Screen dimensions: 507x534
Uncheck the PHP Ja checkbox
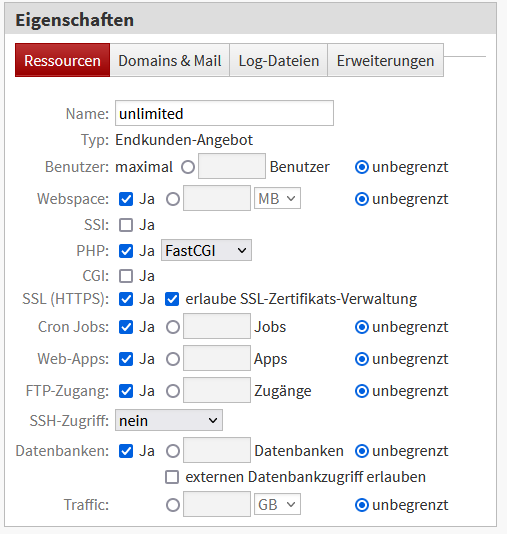(x=126, y=251)
